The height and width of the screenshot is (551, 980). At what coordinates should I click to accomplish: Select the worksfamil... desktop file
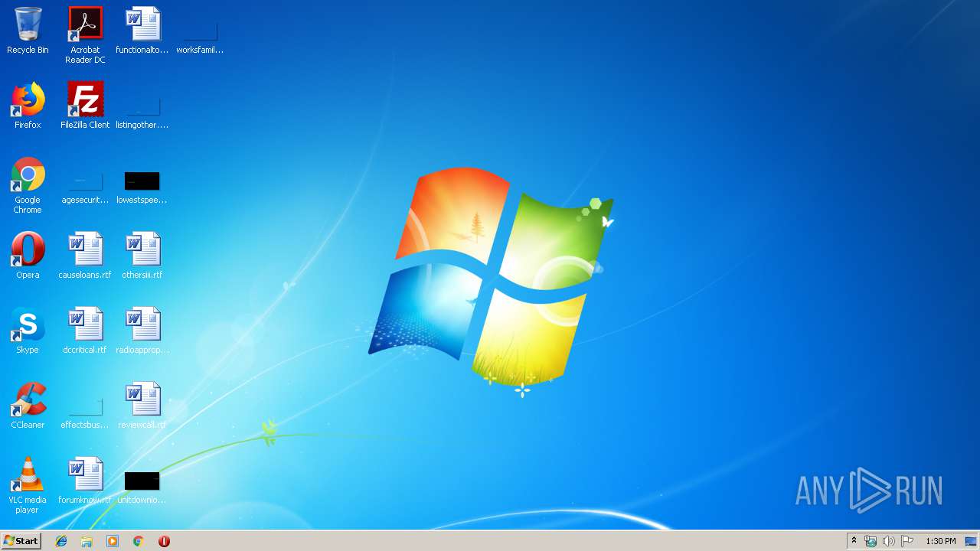200,31
